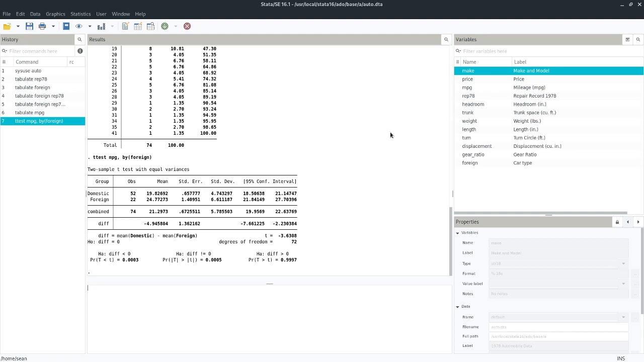
Task: Click in the Command input area
Action: tap(269, 319)
